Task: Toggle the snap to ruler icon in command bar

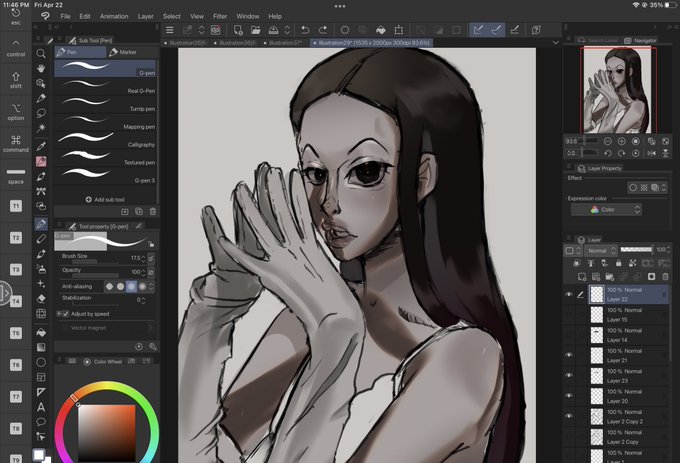Action: point(478,30)
